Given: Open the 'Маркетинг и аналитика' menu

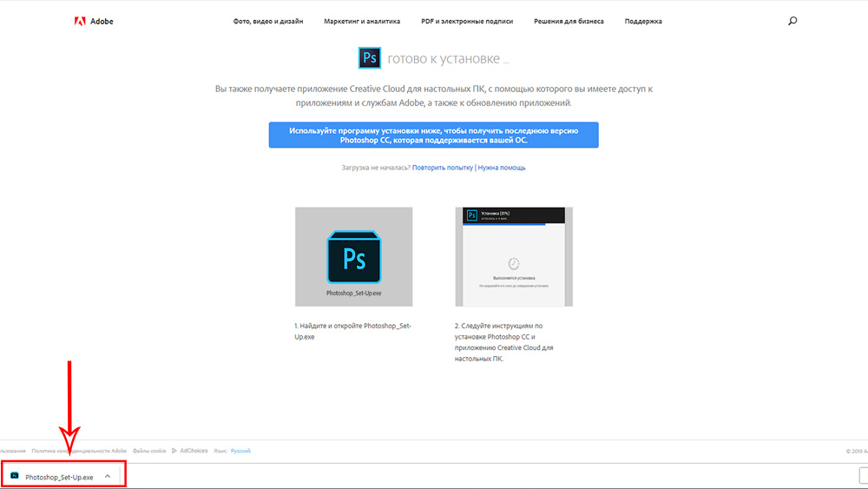Looking at the screenshot, I should (x=362, y=21).
